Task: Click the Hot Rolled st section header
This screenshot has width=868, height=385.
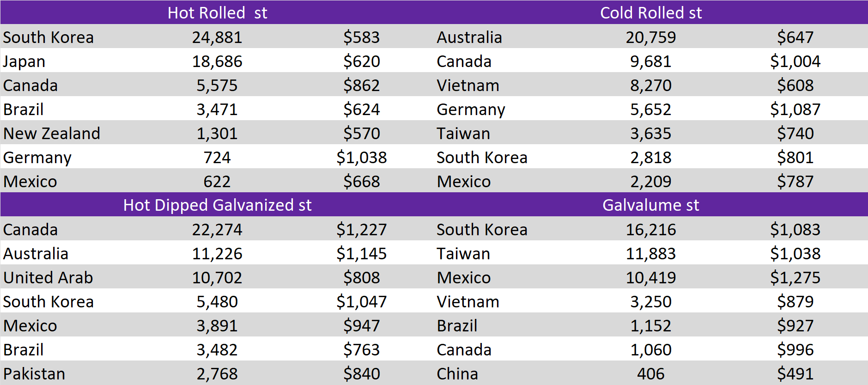Action: point(217,12)
